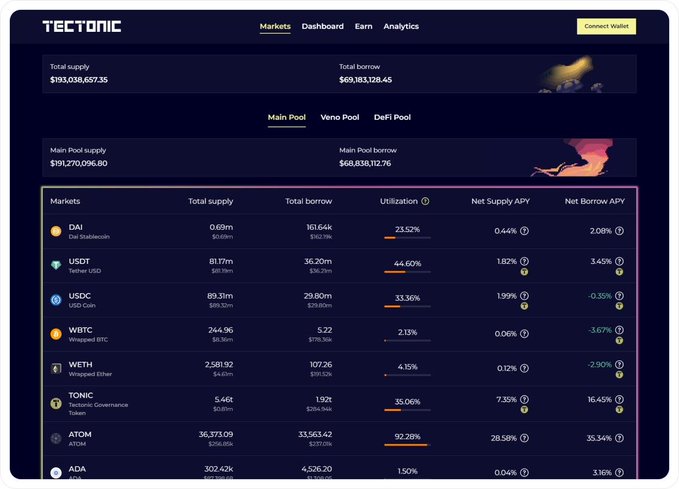Click the WETH coin icon
The width and height of the screenshot is (679, 489).
[56, 369]
